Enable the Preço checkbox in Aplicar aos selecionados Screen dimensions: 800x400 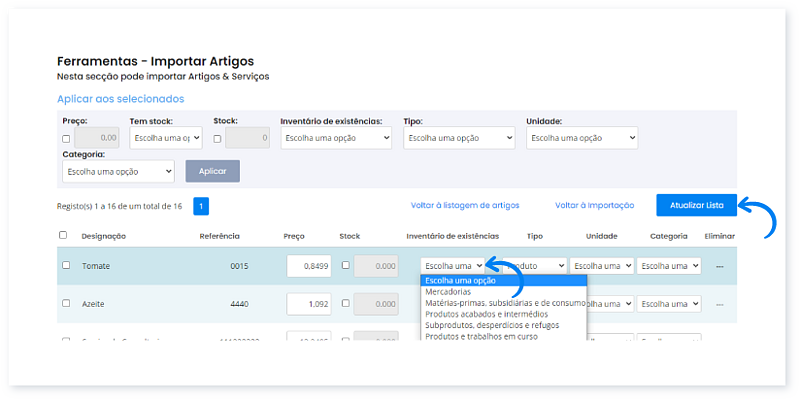tap(66, 139)
